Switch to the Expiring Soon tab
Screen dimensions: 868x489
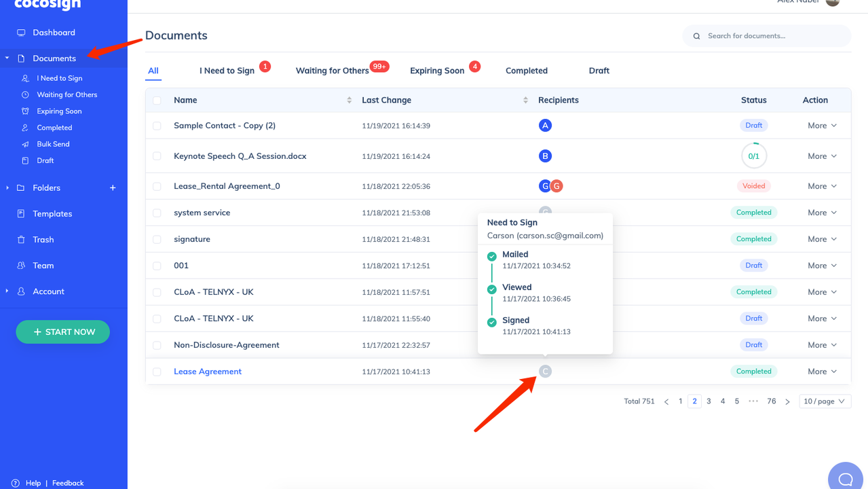pos(437,71)
